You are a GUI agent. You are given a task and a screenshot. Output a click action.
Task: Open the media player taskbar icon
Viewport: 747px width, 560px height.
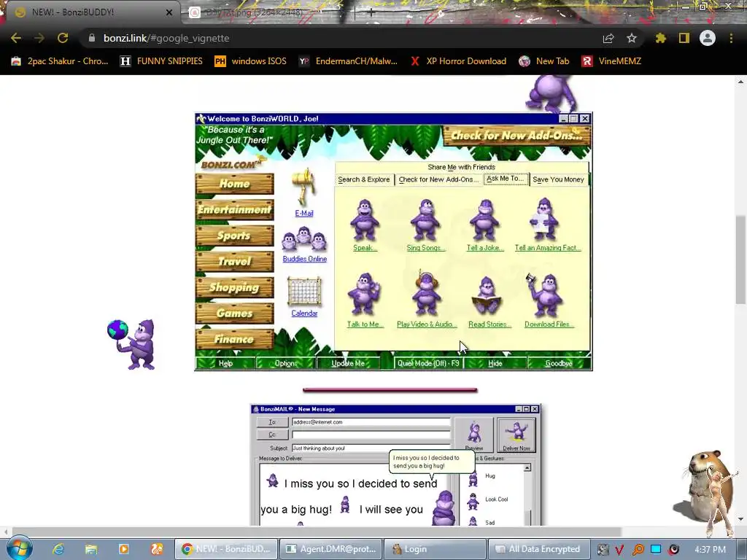tap(124, 549)
